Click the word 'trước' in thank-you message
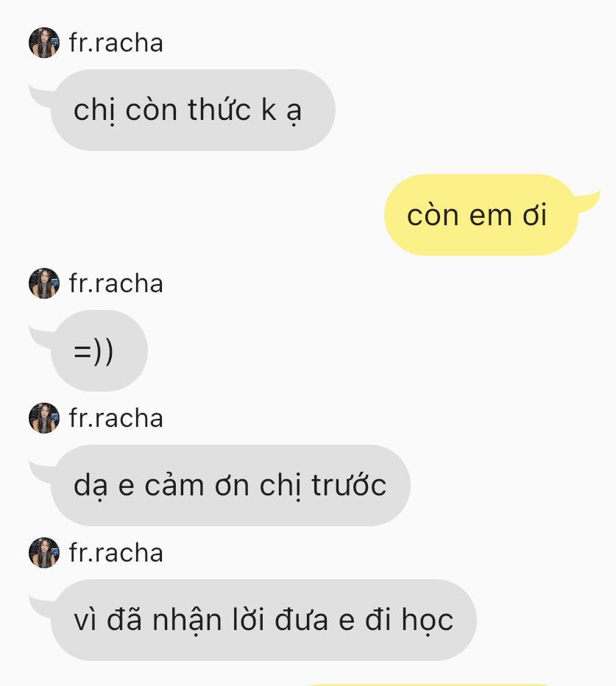The height and width of the screenshot is (686, 616). coord(349,485)
